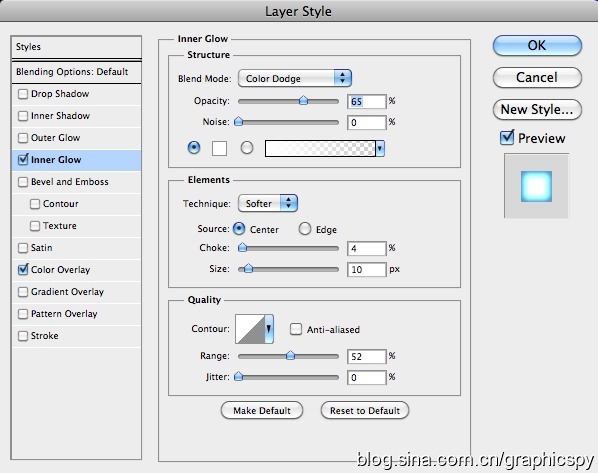This screenshot has width=598, height=473.
Task: Click the glow gradient preview bar
Action: [x=320, y=148]
